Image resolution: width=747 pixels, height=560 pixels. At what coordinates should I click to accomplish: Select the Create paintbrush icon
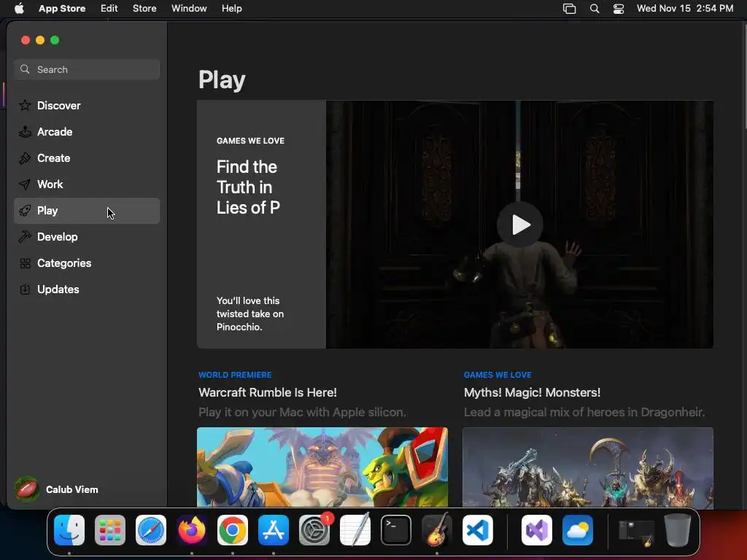tap(25, 158)
